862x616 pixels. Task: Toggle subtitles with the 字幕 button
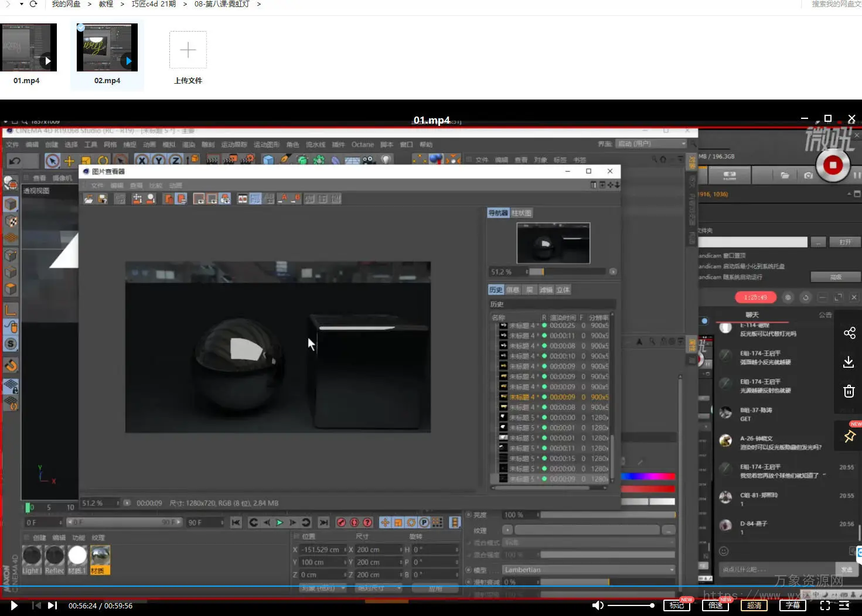pos(793,605)
